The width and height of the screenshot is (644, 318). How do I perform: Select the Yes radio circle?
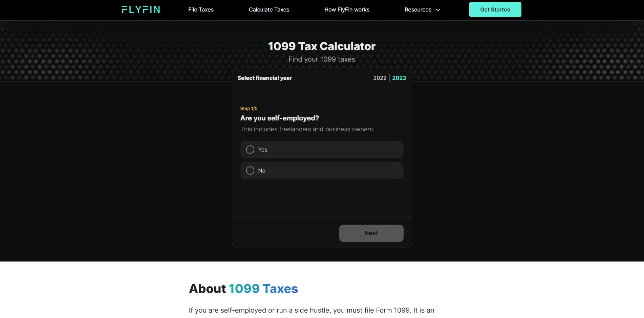pos(250,150)
